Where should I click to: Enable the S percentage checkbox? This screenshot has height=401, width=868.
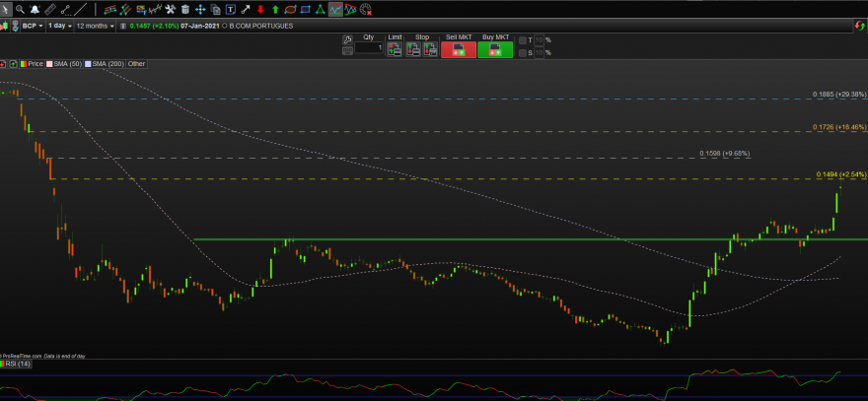pyautogui.click(x=523, y=53)
